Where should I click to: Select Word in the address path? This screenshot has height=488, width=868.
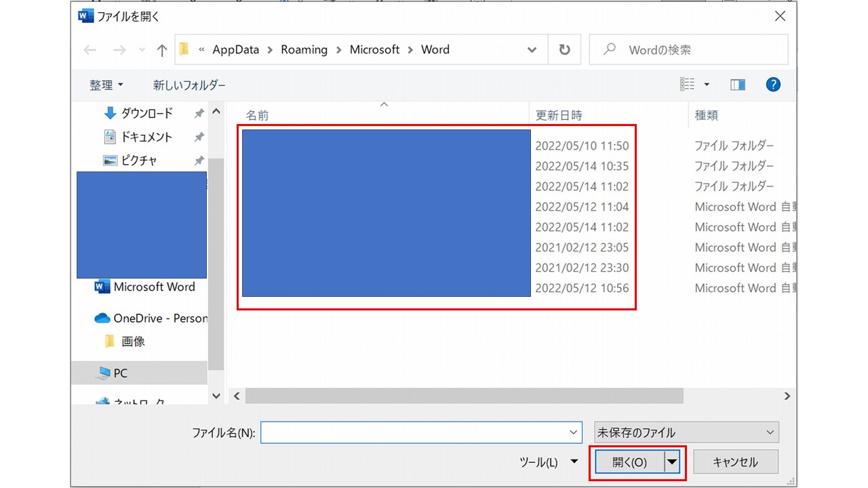pos(435,49)
